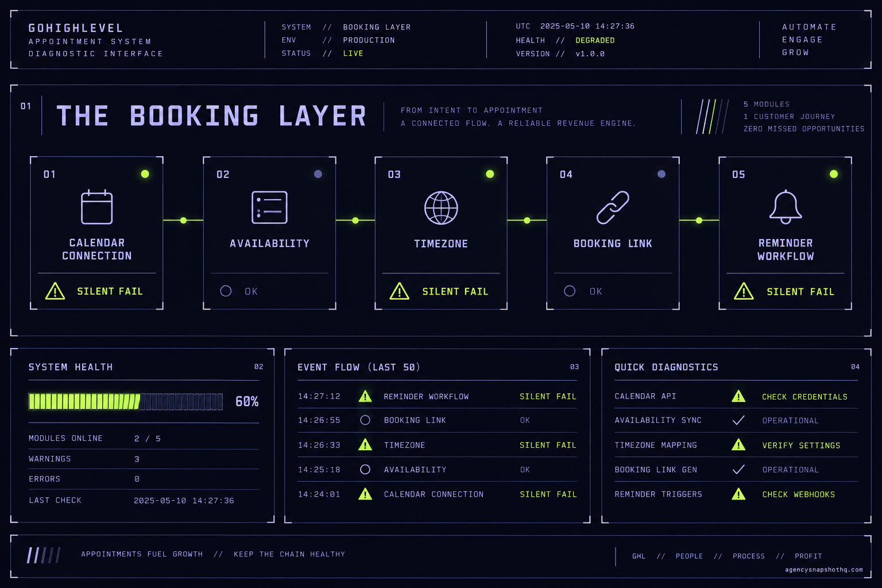Click the System Health 60% progress bar
This screenshot has height=588, width=882.
[x=126, y=401]
